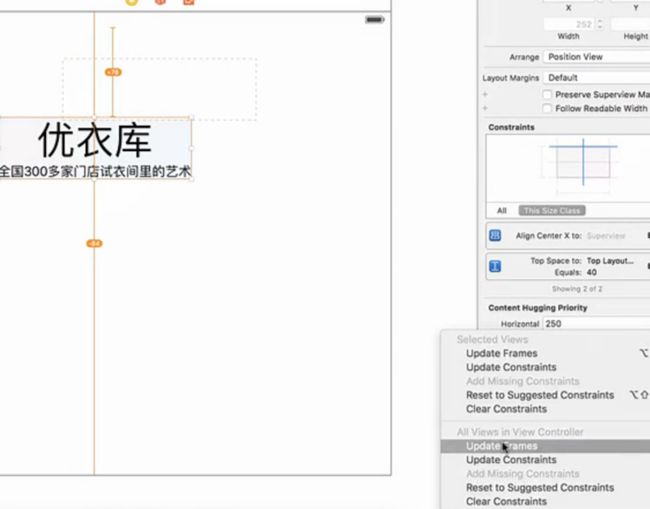Click the plus button beside Follow Readable Width

[485, 108]
